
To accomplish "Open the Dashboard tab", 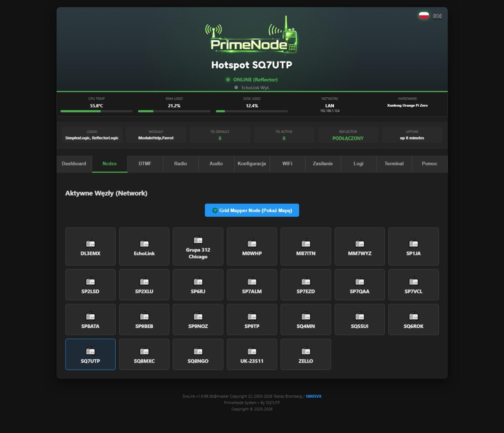I will click(x=74, y=164).
